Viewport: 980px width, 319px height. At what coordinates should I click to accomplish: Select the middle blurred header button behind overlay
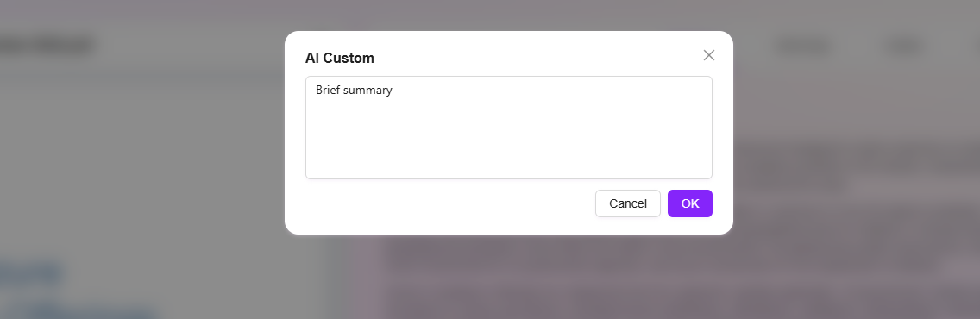pyautogui.click(x=904, y=47)
